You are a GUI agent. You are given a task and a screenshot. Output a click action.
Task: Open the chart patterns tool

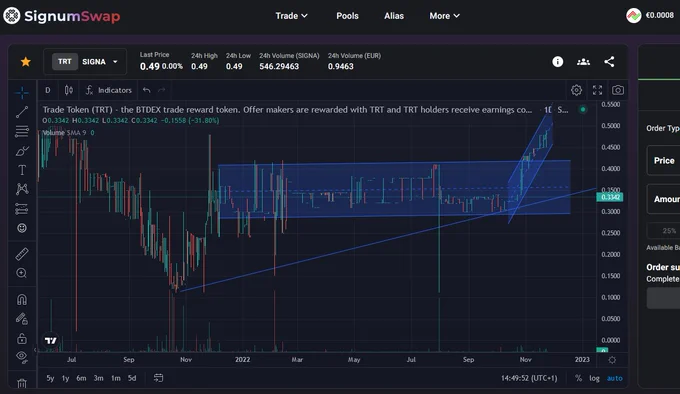[x=22, y=189]
